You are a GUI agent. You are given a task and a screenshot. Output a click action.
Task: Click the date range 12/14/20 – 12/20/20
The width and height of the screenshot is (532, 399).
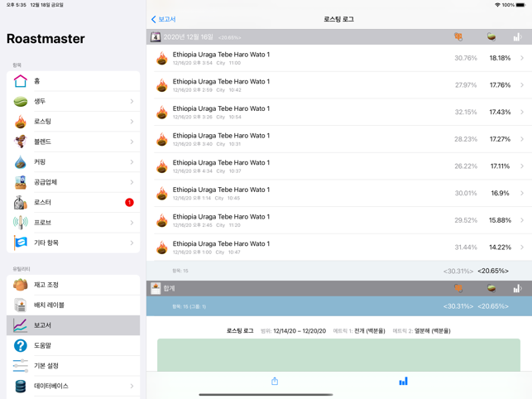300,331
